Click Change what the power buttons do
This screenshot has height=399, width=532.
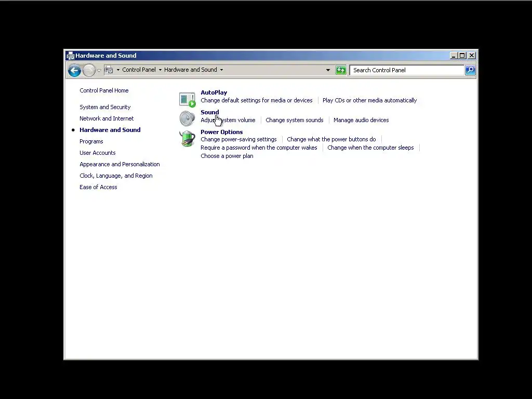tap(331, 139)
